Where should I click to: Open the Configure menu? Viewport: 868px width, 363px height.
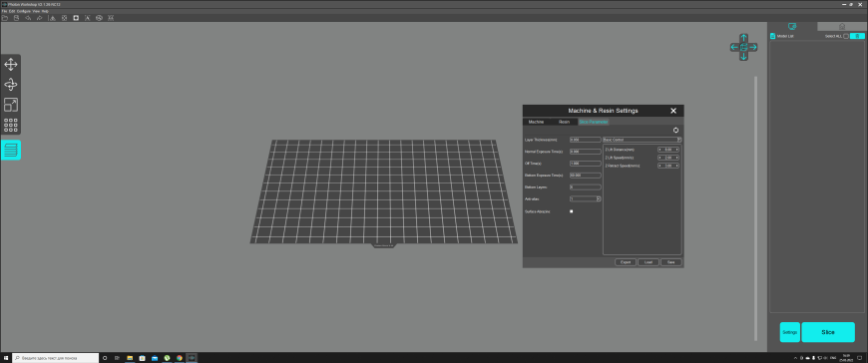click(24, 11)
